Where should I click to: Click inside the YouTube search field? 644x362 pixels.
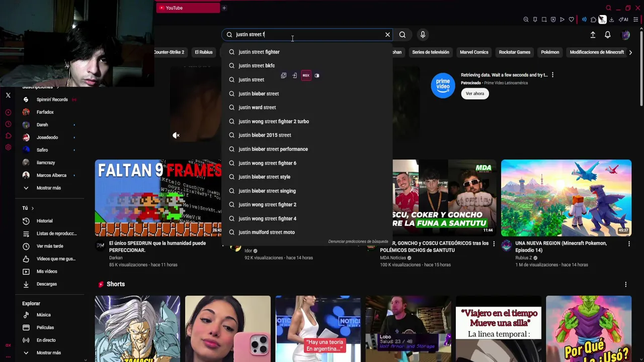(x=307, y=35)
